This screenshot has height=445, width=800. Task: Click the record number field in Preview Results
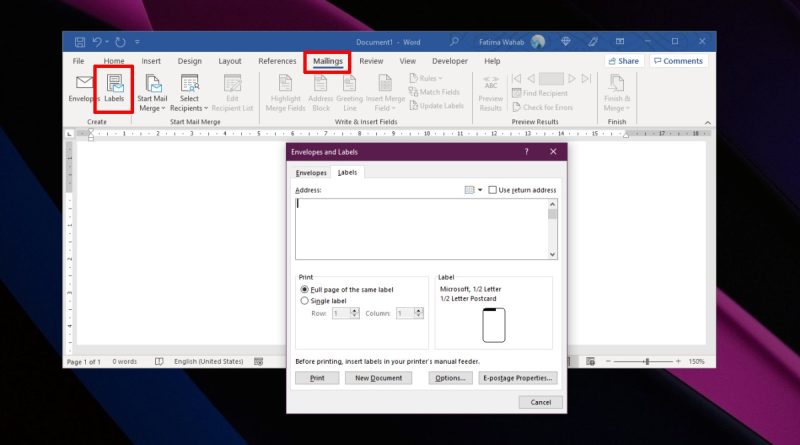pyautogui.click(x=551, y=79)
